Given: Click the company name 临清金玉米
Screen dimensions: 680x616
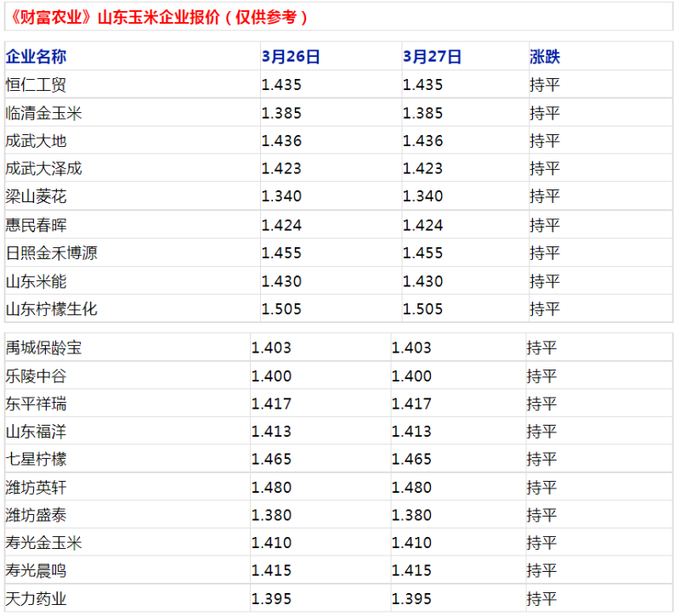Looking at the screenshot, I should [44, 113].
